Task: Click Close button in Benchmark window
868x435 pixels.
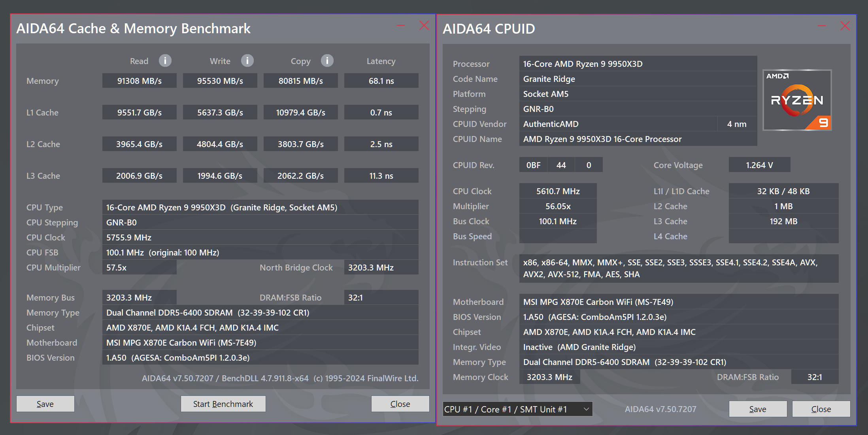Action: coord(400,404)
